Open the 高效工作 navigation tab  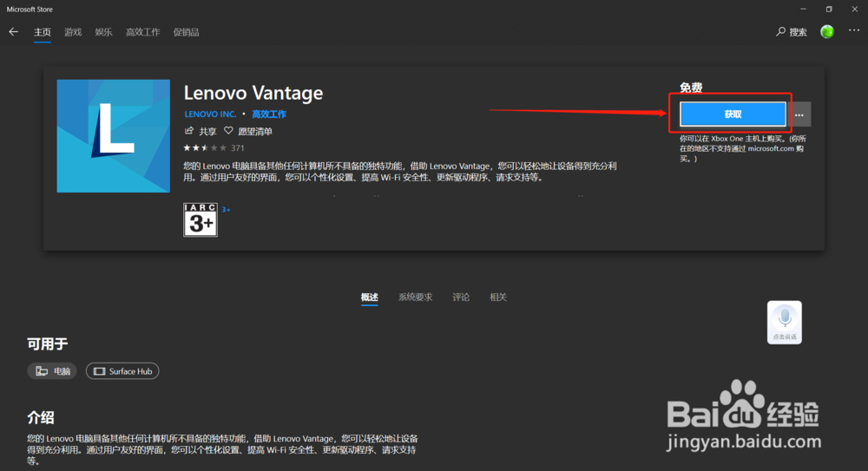click(143, 32)
